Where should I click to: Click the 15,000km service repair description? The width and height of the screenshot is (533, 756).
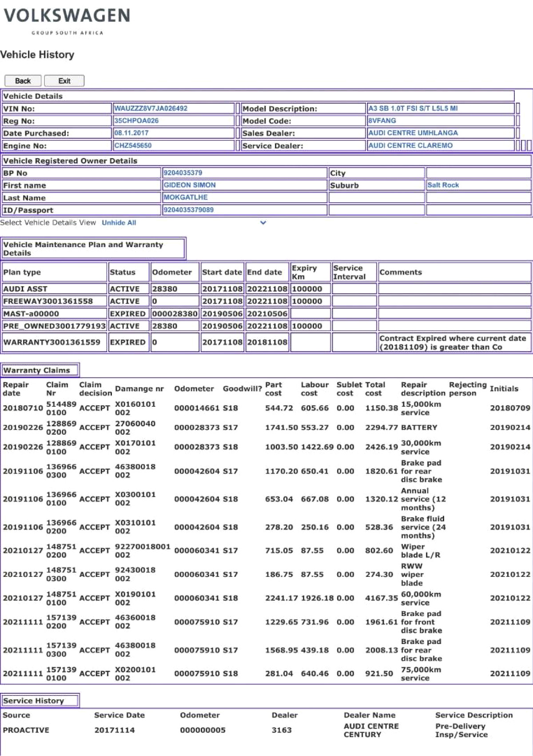tap(421, 408)
